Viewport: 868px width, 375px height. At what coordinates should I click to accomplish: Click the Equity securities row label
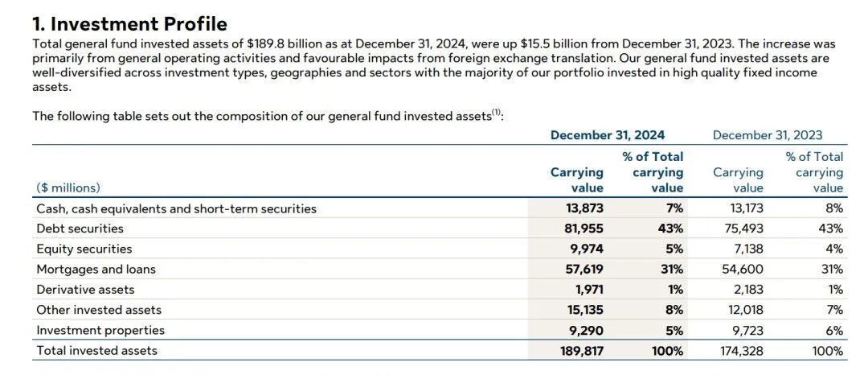tap(84, 249)
